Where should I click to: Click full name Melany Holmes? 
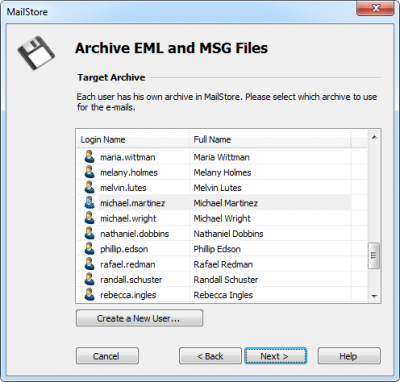point(222,172)
